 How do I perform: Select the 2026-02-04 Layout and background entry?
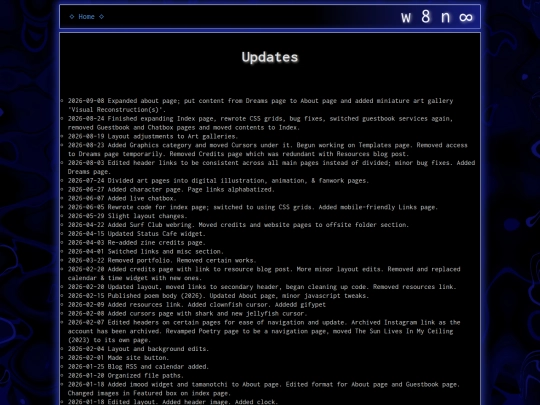pos(138,349)
